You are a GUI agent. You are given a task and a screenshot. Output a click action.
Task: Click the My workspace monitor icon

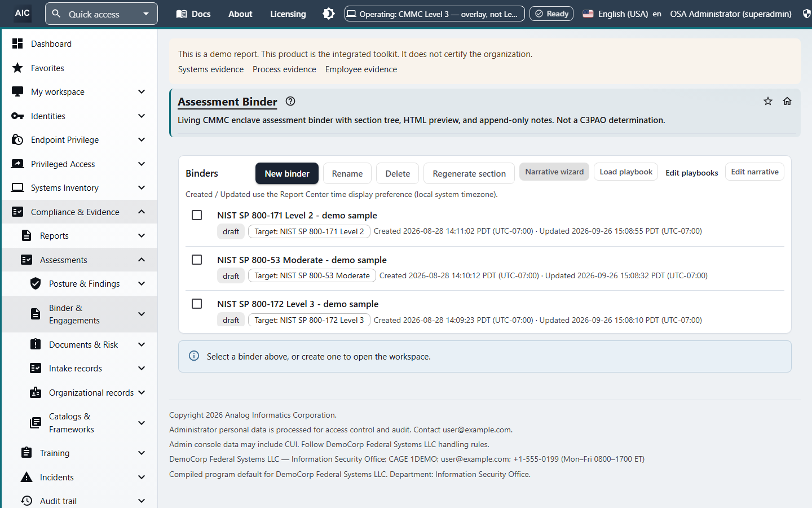(x=17, y=91)
